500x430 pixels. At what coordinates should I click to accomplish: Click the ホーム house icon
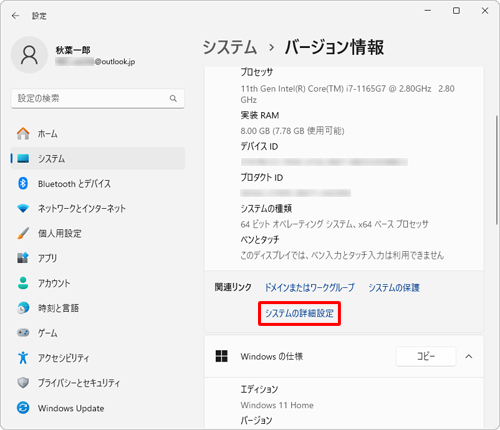[23, 134]
